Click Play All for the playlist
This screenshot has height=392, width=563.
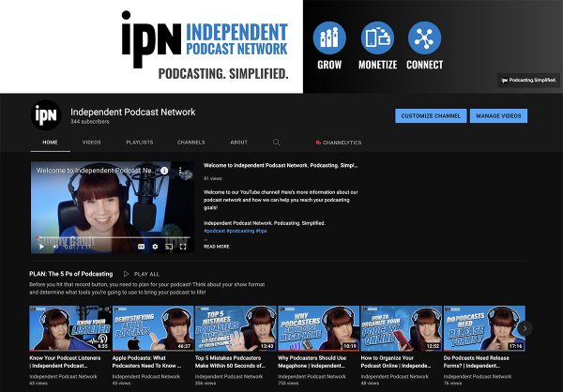pos(142,274)
